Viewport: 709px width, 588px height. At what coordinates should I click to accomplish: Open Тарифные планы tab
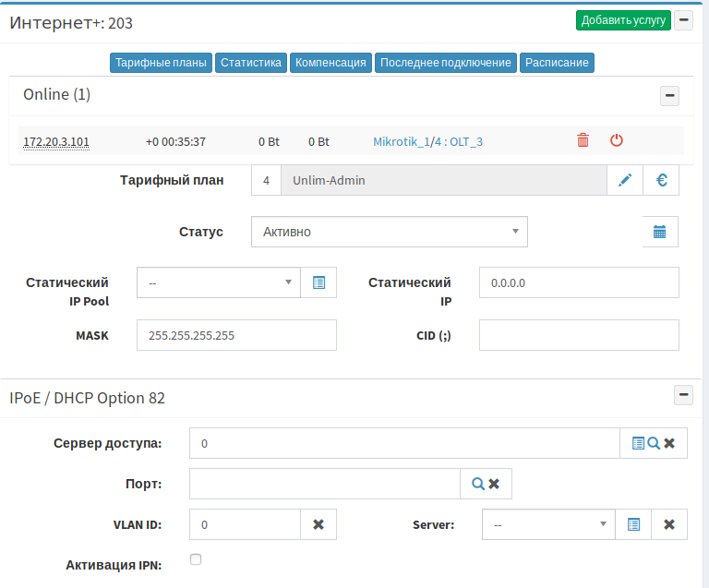(x=161, y=63)
